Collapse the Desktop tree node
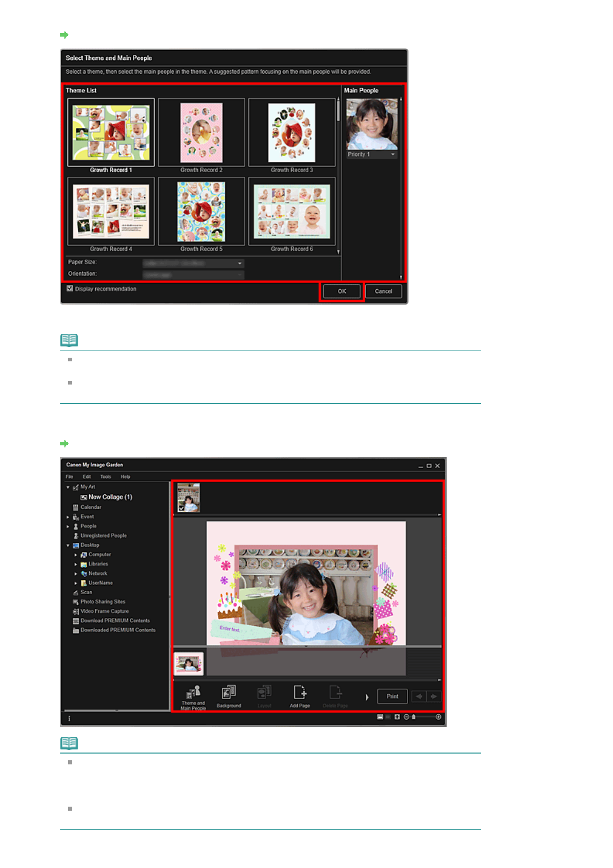This screenshot has width=613, height=868. click(68, 545)
